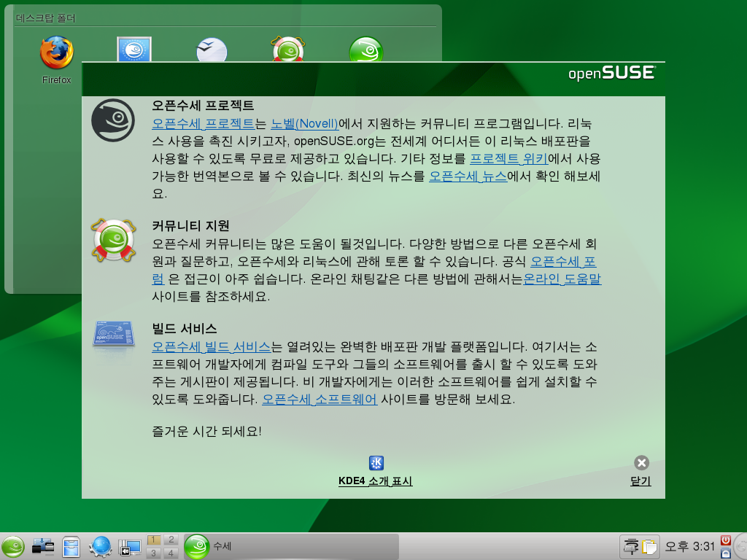Screen dimensions: 747x560
Task: Visit the 오픈수세 뉴스 link
Action: [468, 176]
